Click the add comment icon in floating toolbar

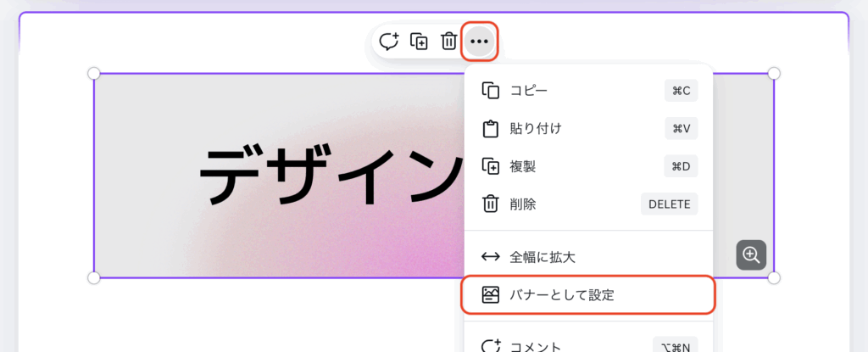(x=389, y=42)
